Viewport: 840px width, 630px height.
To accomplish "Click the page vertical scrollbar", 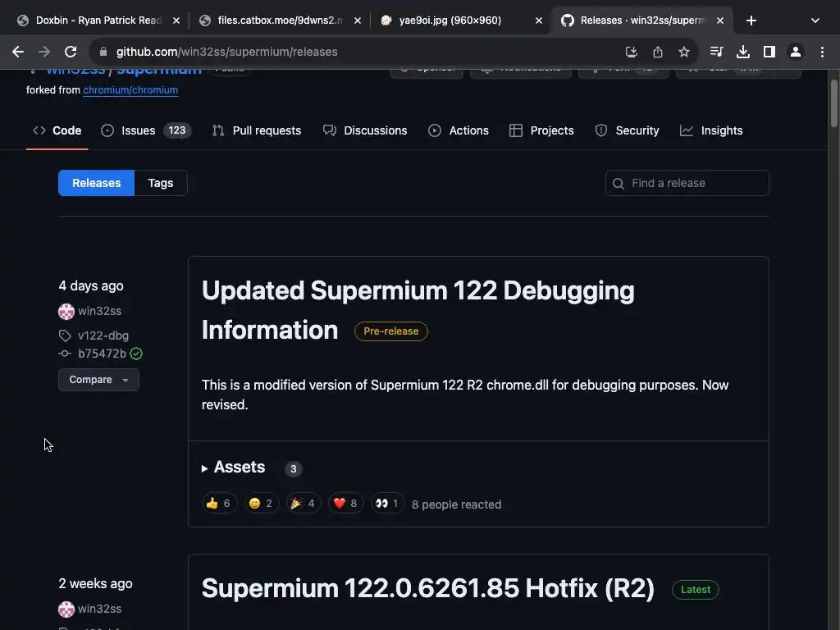I will point(833,103).
